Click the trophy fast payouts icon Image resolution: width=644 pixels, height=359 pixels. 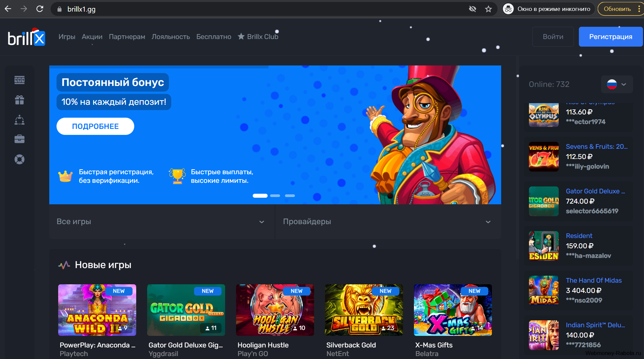[178, 176]
